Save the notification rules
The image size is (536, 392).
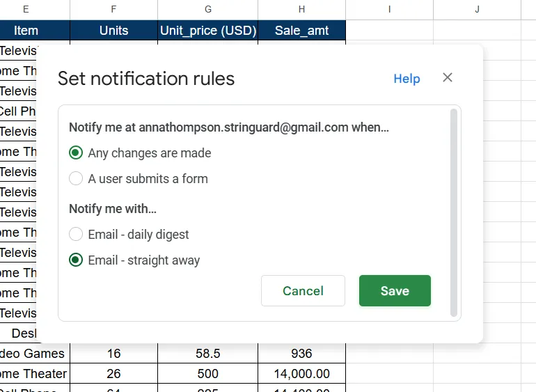pos(395,291)
